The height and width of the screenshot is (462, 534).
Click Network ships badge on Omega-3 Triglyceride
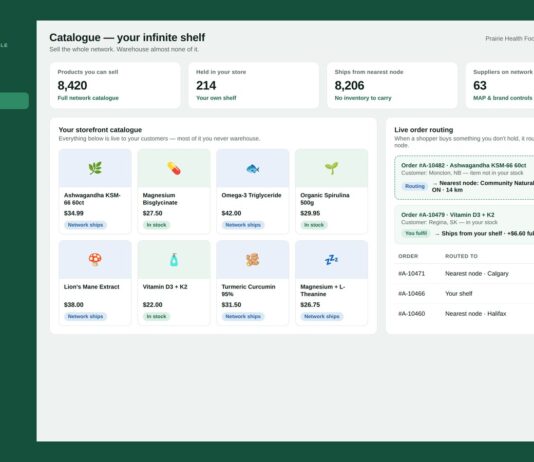243,225
